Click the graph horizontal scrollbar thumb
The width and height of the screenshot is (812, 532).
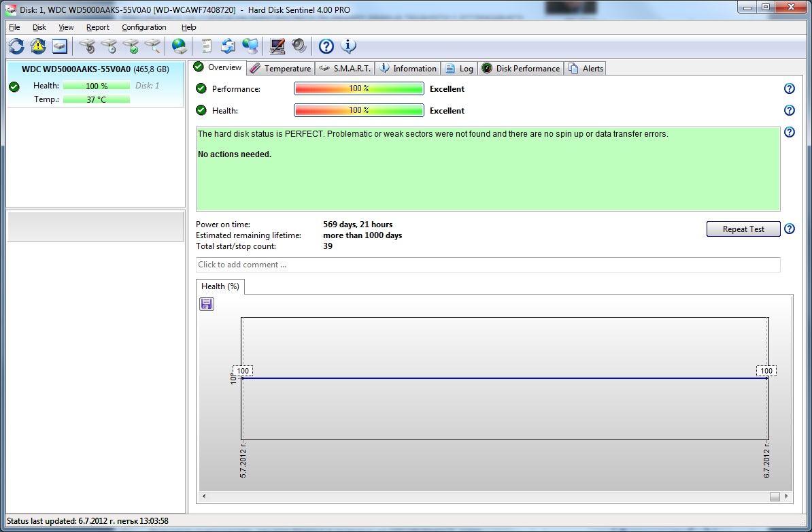pos(775,496)
